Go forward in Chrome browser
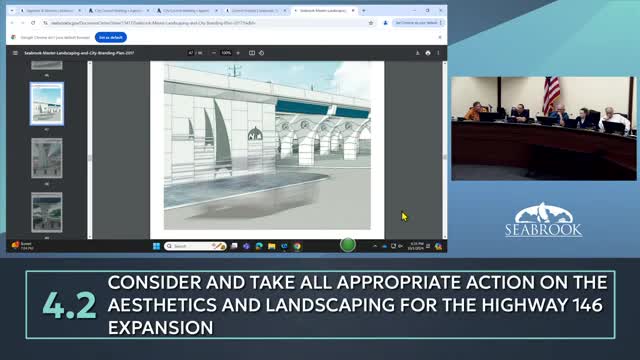 (x=22, y=23)
